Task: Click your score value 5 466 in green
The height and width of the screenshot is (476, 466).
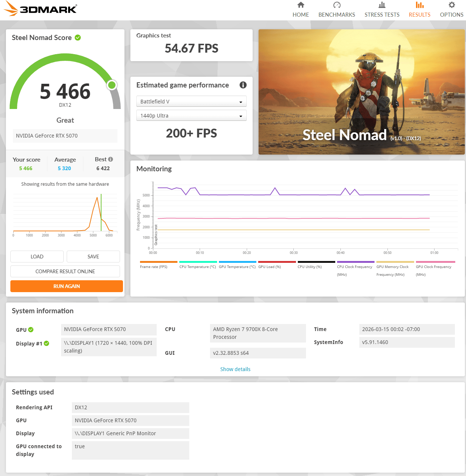Action: pos(26,168)
